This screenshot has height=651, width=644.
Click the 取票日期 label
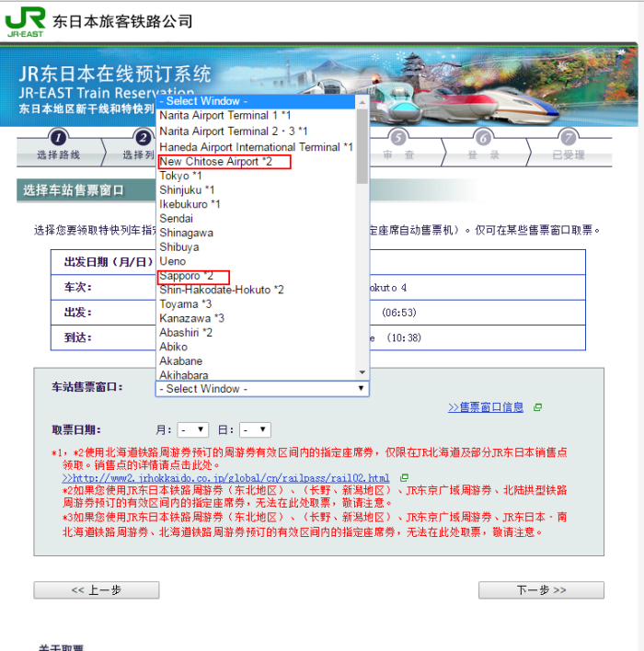coord(76,429)
